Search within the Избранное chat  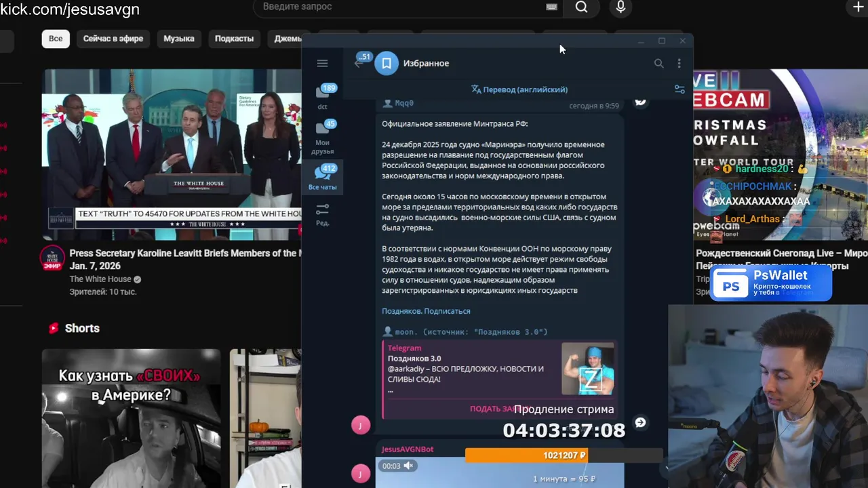[658, 63]
